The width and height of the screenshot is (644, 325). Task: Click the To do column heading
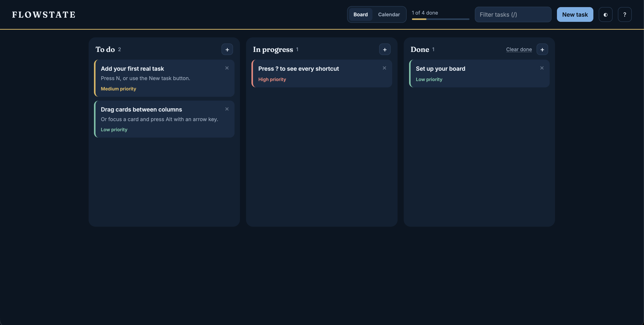tap(105, 49)
